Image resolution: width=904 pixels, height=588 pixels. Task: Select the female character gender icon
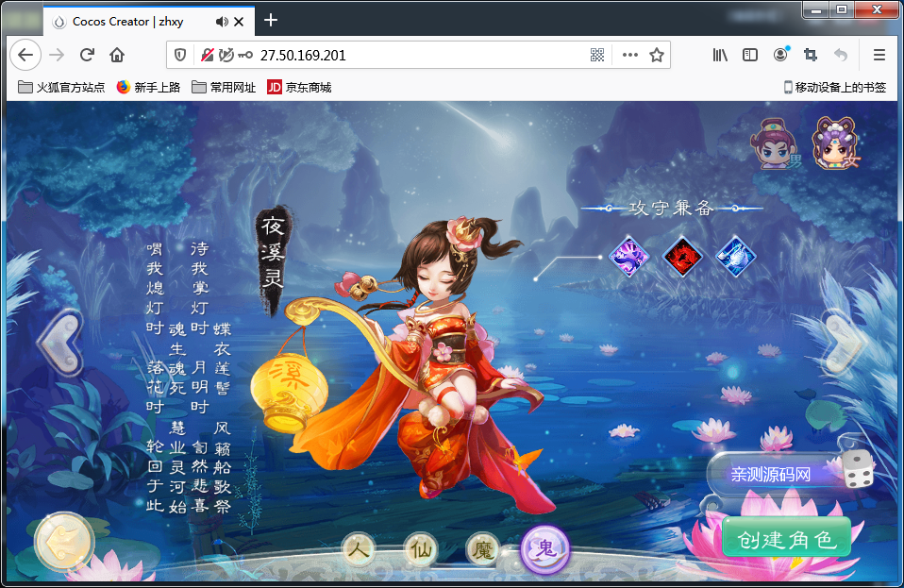coord(835,143)
